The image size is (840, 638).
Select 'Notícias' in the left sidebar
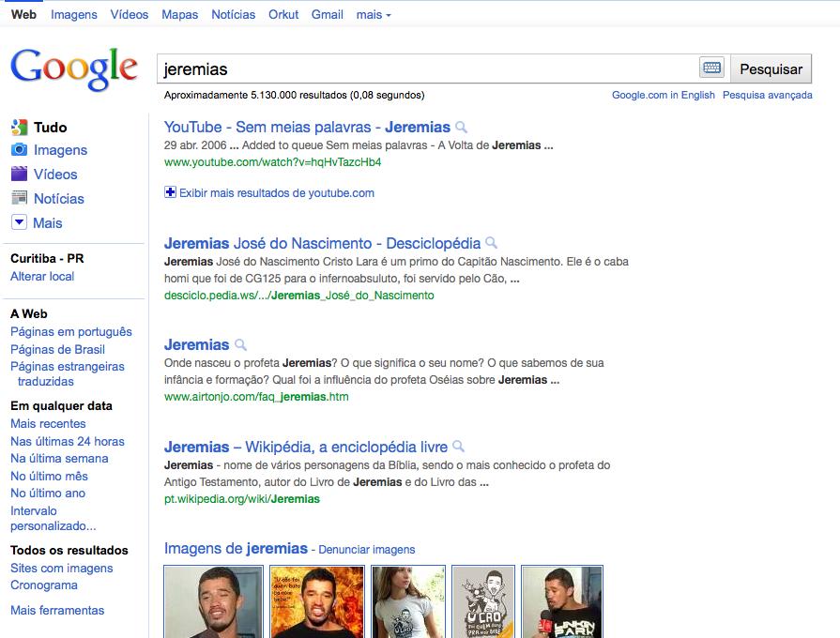coord(59,199)
